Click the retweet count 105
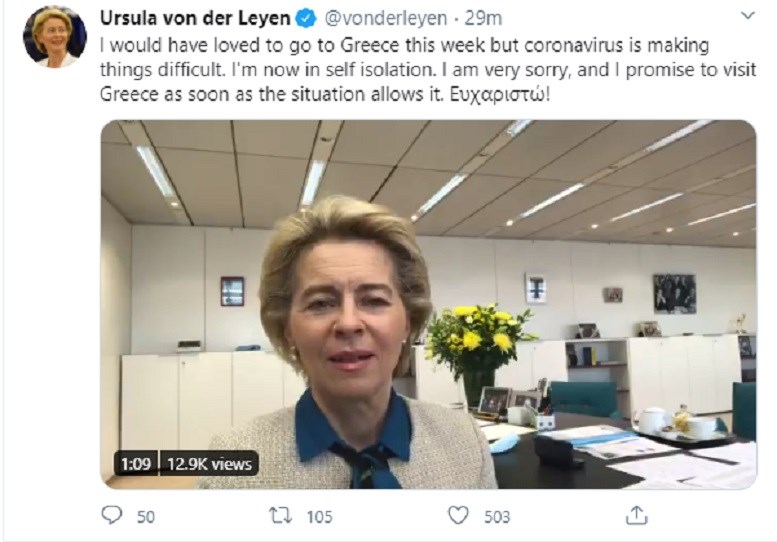Screen dimensions: 777x542 coord(320,517)
